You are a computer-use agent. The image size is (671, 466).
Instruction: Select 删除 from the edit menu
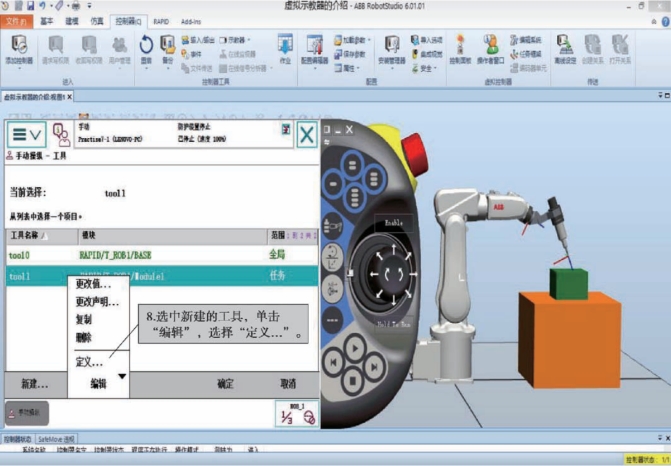point(83,338)
